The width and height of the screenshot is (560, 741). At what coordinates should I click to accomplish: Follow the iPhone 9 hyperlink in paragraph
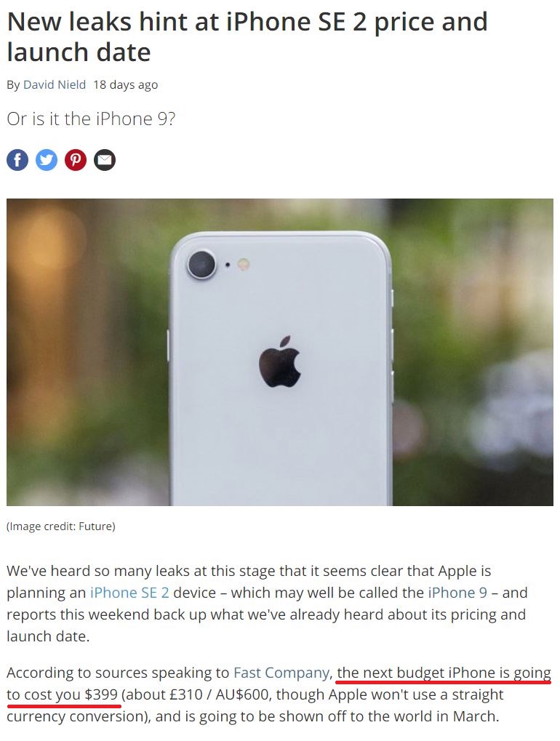pos(457,593)
